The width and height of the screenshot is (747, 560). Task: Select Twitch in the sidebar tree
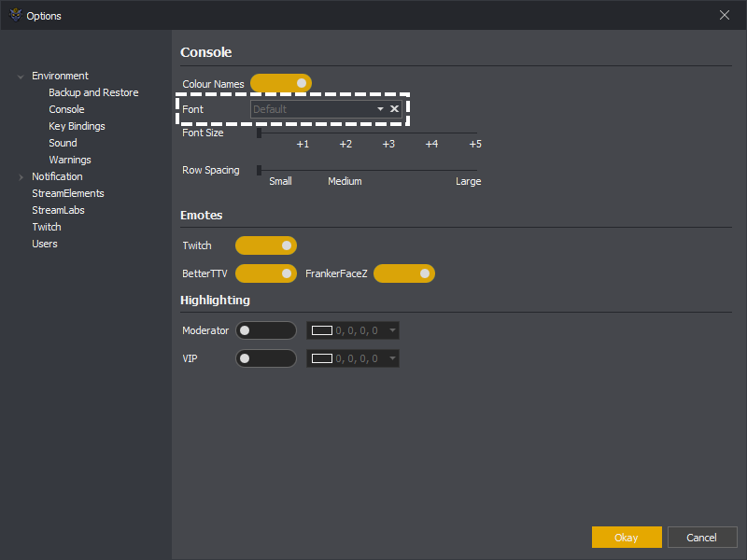[46, 227]
